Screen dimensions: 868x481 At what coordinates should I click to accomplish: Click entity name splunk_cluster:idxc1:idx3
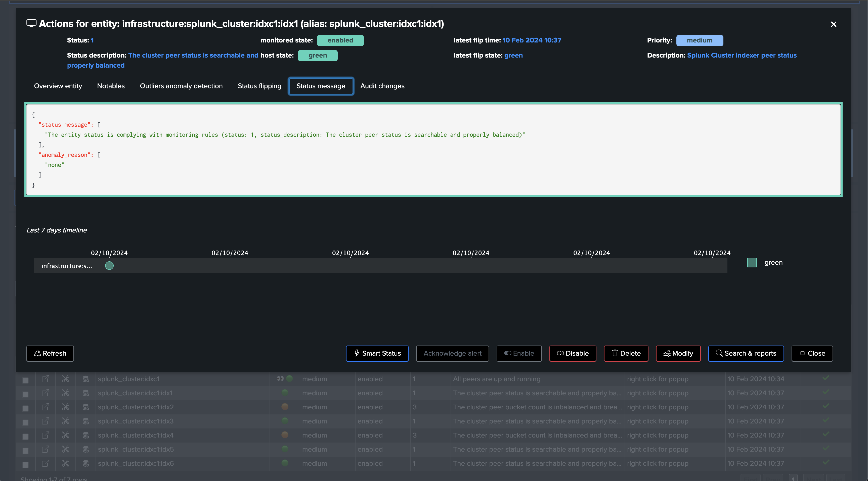(136, 421)
